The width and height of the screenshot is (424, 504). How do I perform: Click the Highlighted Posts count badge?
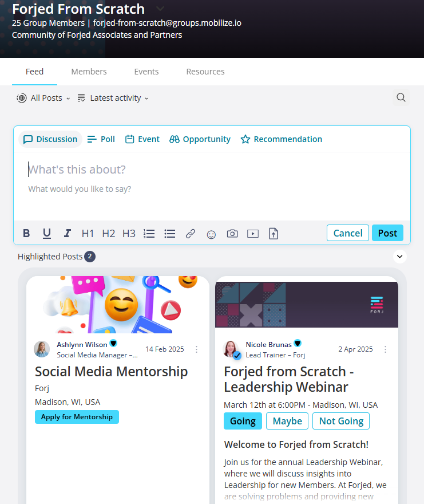pyautogui.click(x=90, y=257)
